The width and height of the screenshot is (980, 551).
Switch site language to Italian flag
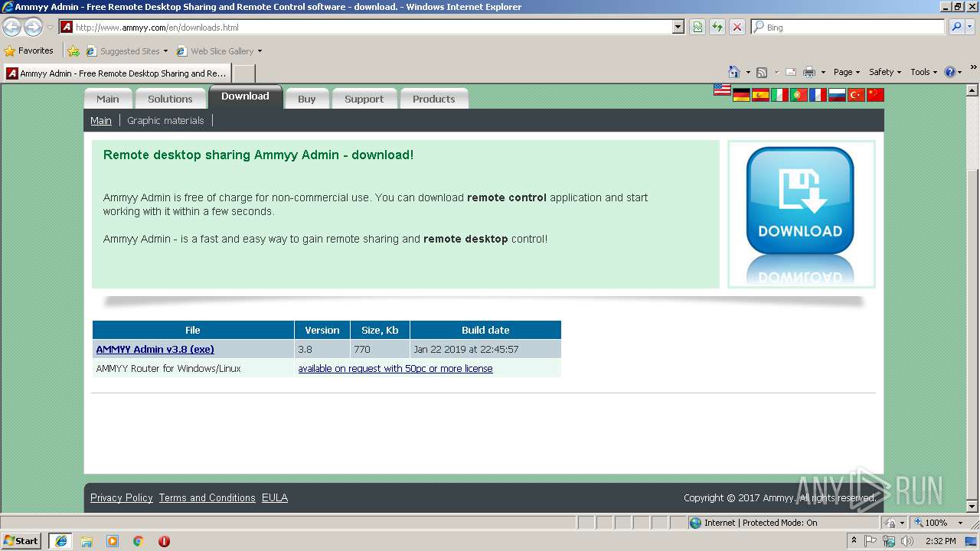pos(779,95)
